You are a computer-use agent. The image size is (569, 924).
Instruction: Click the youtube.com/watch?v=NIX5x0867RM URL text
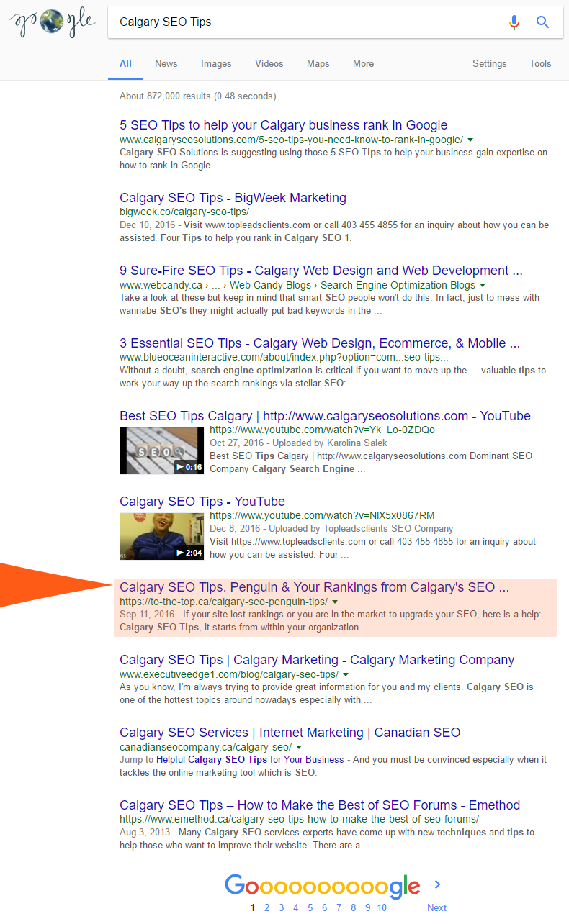322,515
